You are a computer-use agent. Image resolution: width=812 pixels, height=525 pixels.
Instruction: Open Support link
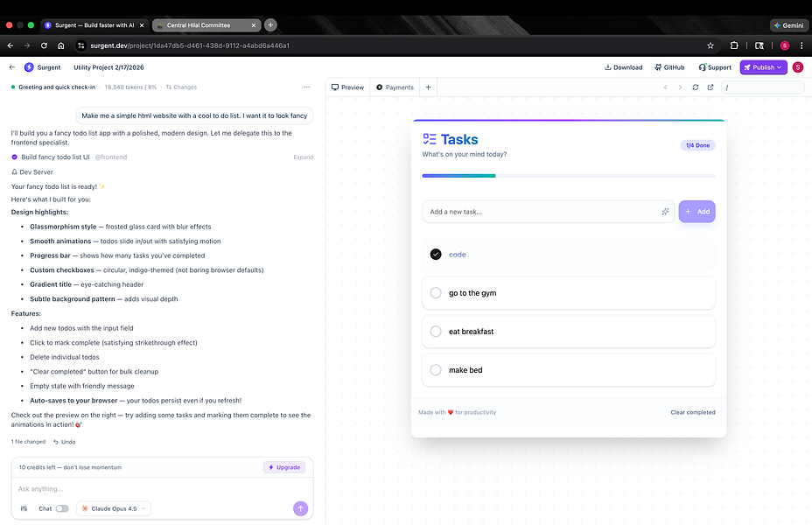715,67
